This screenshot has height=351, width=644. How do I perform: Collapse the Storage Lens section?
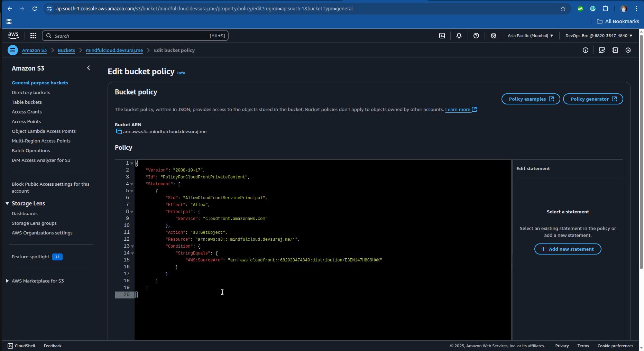(x=7, y=203)
